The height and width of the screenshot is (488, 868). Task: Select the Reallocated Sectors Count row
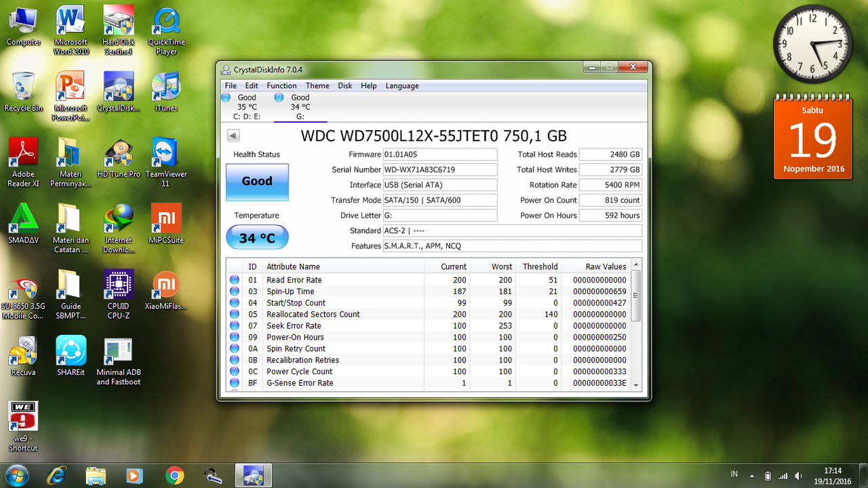tap(429, 314)
